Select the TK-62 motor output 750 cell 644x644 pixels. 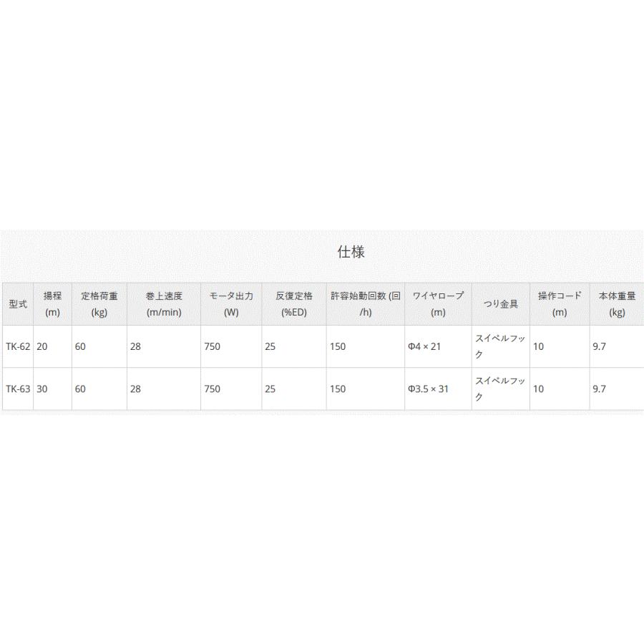pyautogui.click(x=231, y=346)
